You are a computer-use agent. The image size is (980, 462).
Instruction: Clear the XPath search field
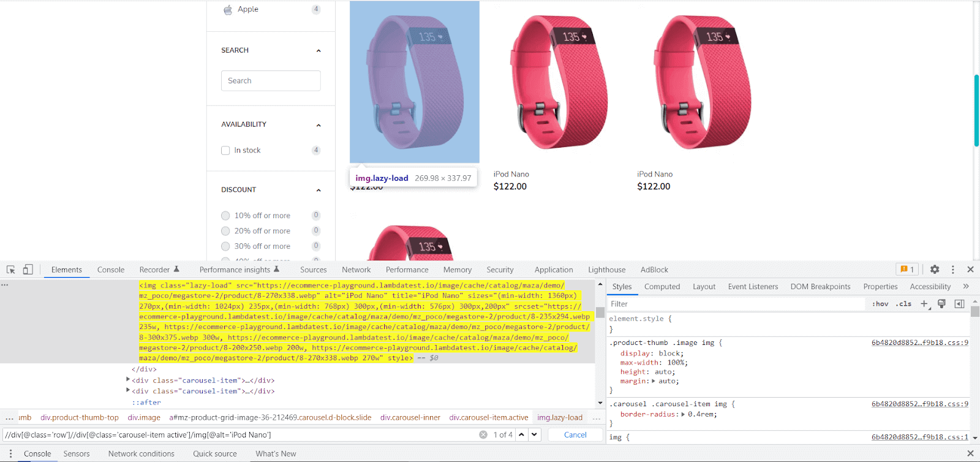(483, 434)
